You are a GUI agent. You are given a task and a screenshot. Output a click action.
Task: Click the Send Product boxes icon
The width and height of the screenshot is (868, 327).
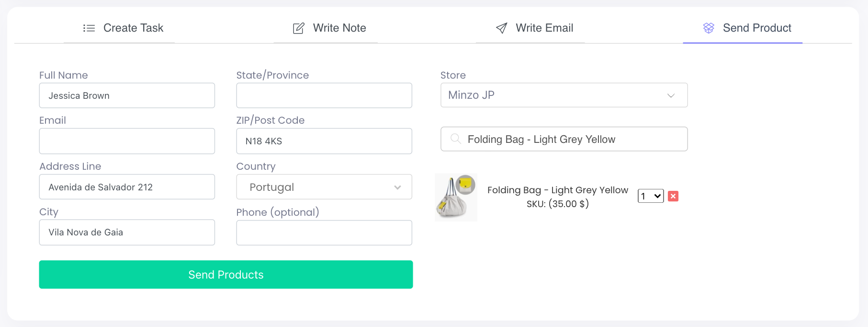coord(709,28)
